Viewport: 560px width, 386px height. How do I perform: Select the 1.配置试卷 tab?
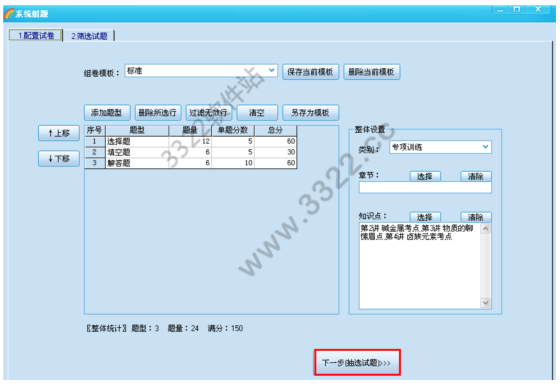pyautogui.click(x=36, y=35)
